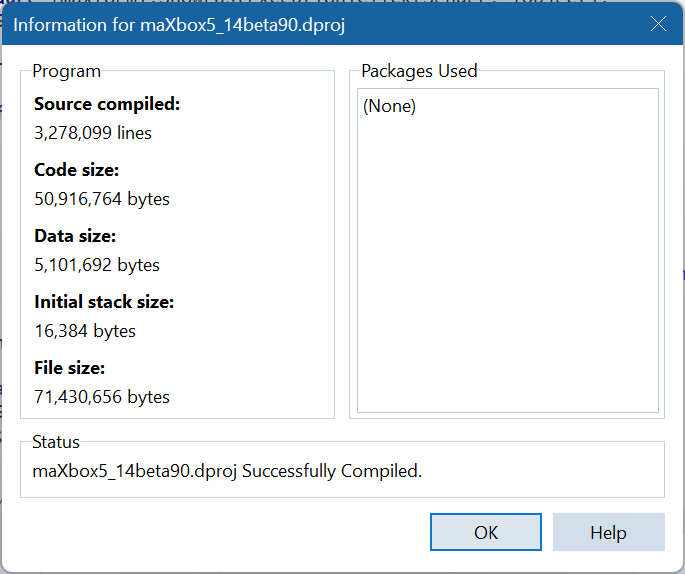Click the 3,278,099 lines value
The image size is (685, 574).
coord(93,132)
